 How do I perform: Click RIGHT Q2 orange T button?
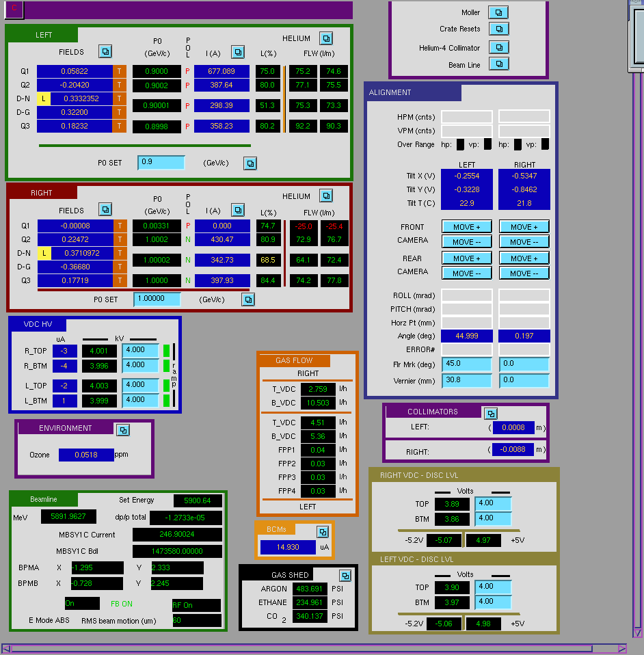(x=120, y=239)
